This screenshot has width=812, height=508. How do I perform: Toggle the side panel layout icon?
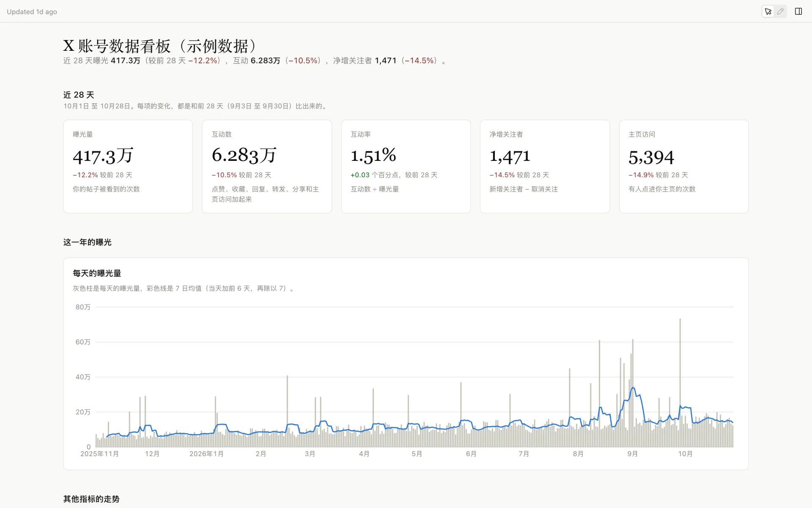coord(798,11)
